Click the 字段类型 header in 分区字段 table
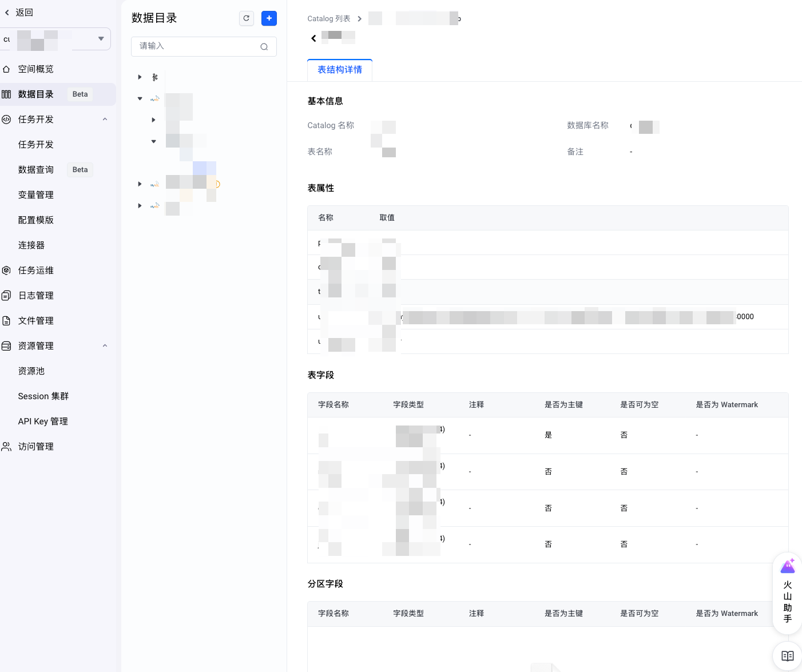This screenshot has width=802, height=672. [x=408, y=614]
